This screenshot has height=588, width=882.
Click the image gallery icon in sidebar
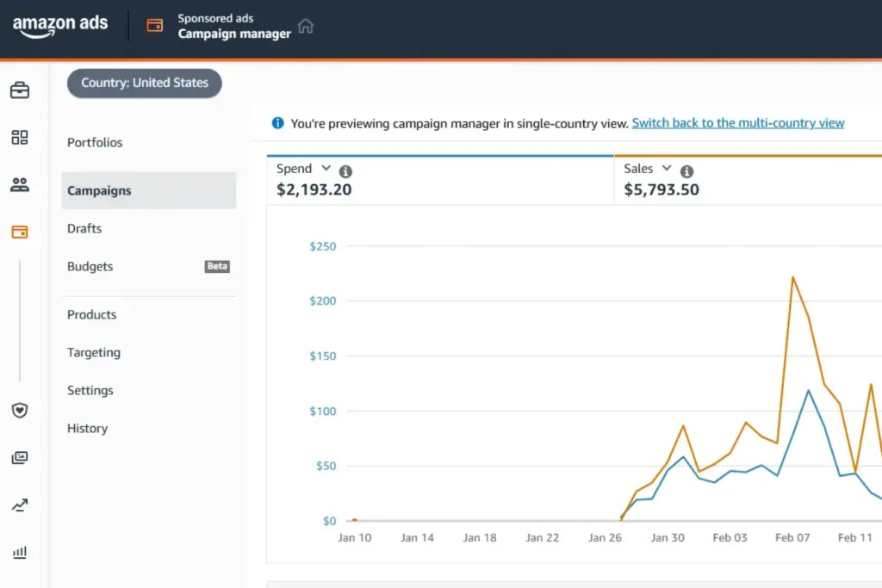click(20, 458)
